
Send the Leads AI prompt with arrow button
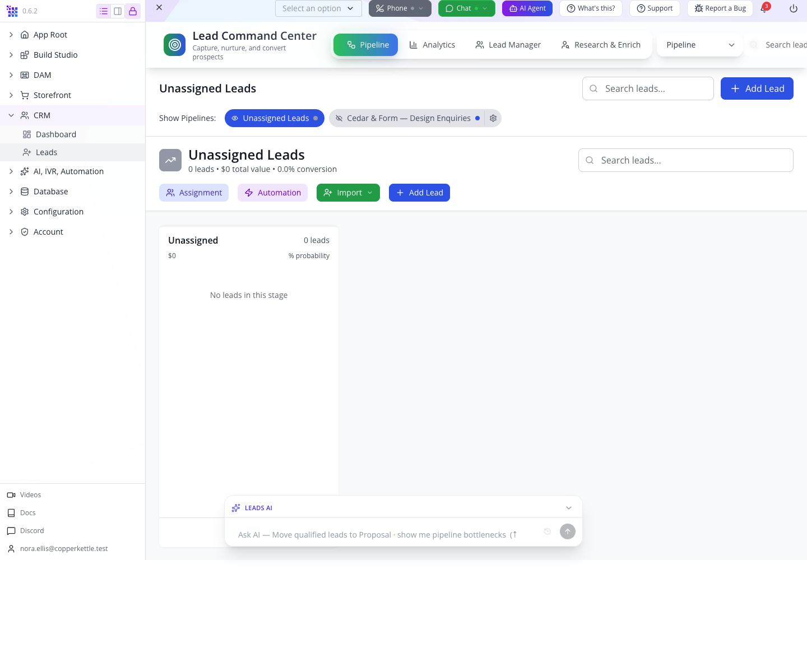568,531
